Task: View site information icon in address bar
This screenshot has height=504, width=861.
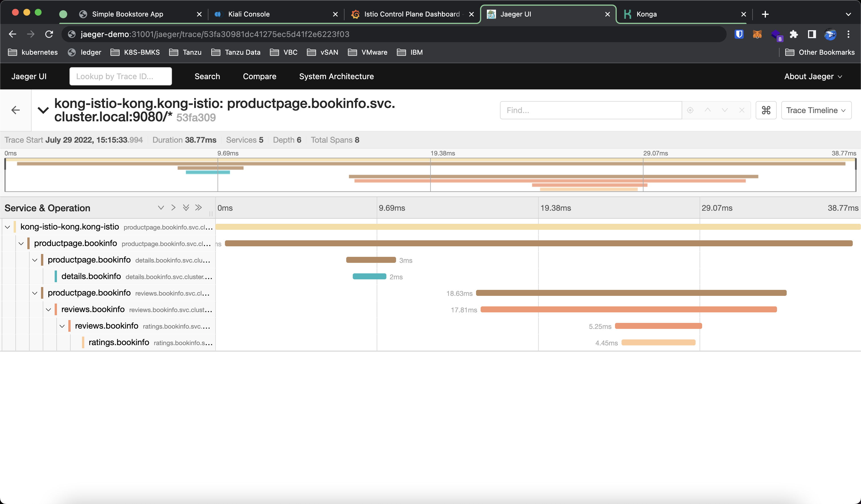Action: [x=72, y=34]
